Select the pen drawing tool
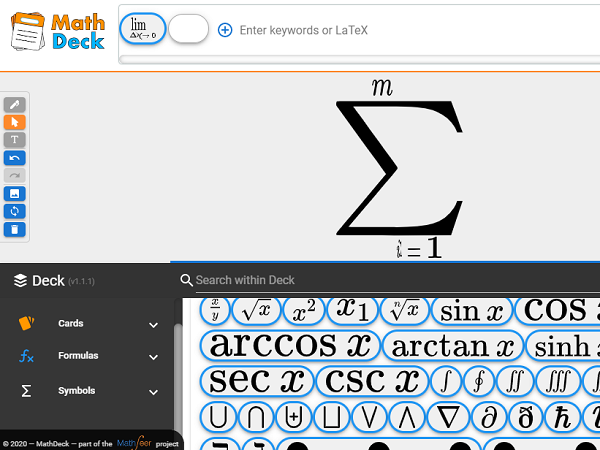 (x=15, y=104)
